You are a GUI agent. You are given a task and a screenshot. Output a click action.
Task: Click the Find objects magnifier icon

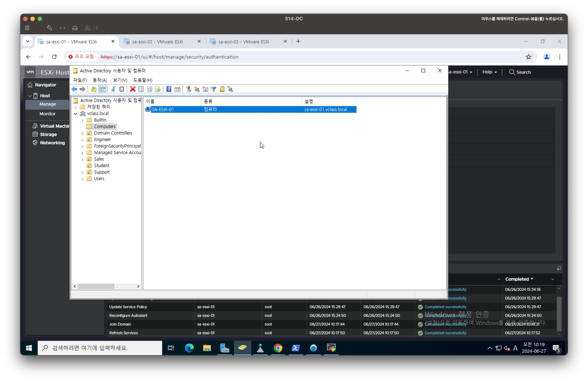coord(222,89)
